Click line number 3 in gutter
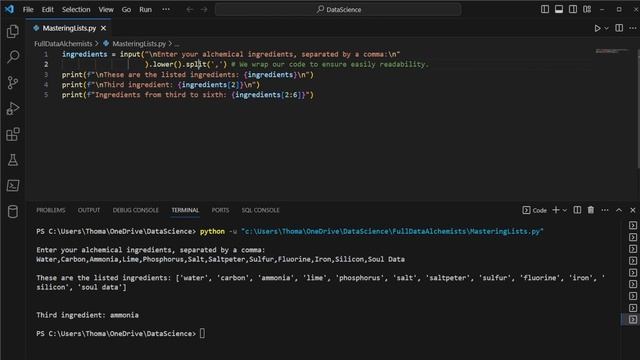This screenshot has height=360, width=640. (46, 75)
